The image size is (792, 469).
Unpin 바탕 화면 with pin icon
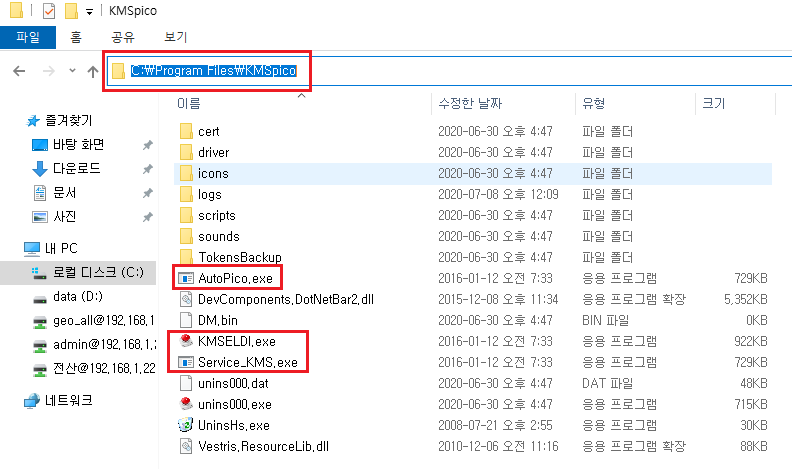[147, 145]
